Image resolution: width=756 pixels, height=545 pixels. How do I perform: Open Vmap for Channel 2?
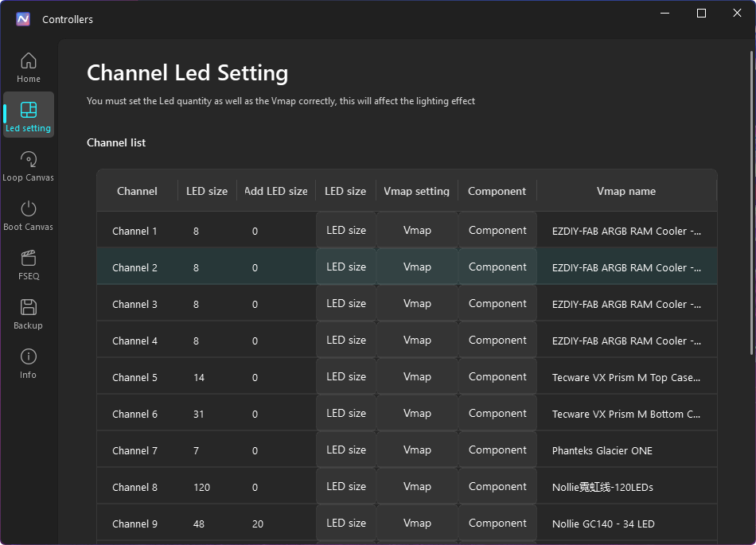click(x=417, y=267)
